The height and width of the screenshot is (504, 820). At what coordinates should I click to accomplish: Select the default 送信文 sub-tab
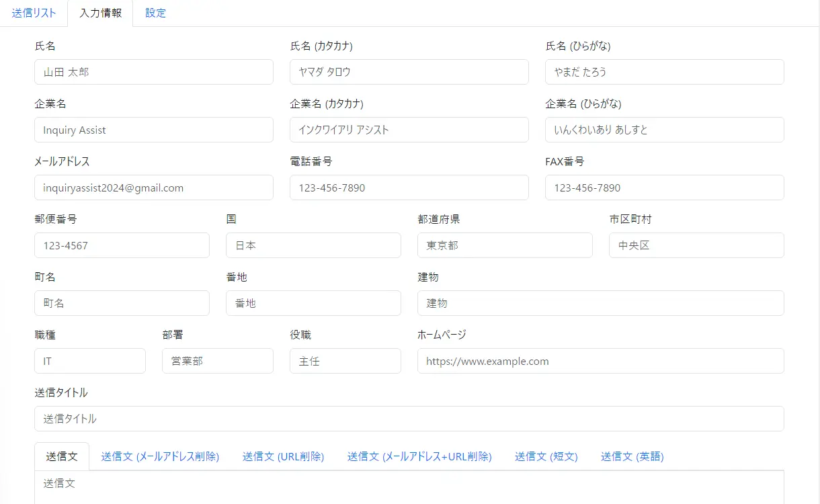[x=62, y=456]
